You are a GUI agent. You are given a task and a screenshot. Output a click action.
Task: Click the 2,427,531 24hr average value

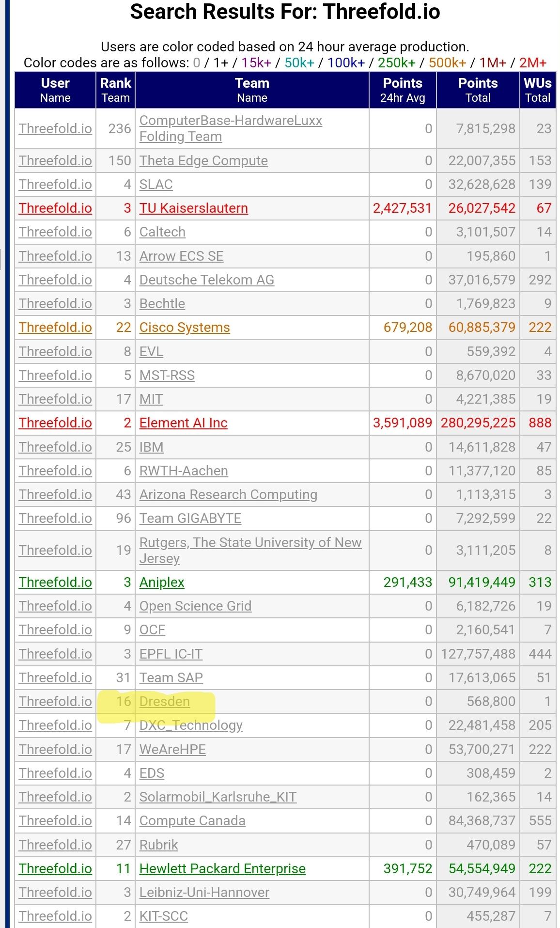(x=402, y=208)
